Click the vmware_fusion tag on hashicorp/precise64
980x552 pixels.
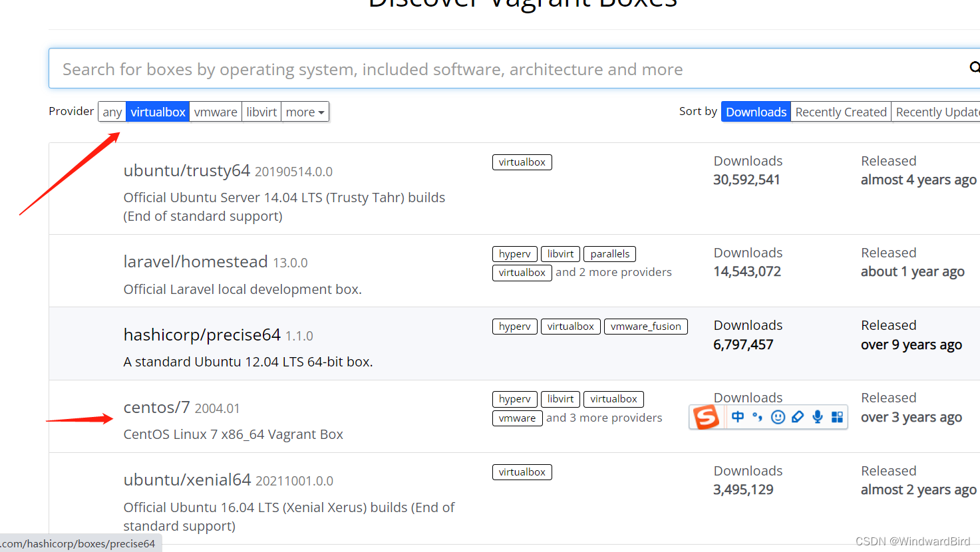(646, 327)
